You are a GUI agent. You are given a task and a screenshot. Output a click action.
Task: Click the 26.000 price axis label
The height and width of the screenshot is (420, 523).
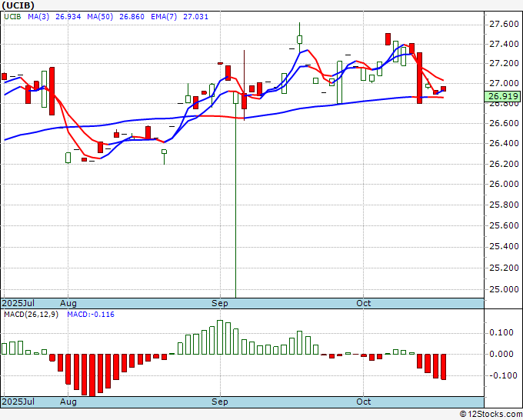pyautogui.click(x=504, y=184)
